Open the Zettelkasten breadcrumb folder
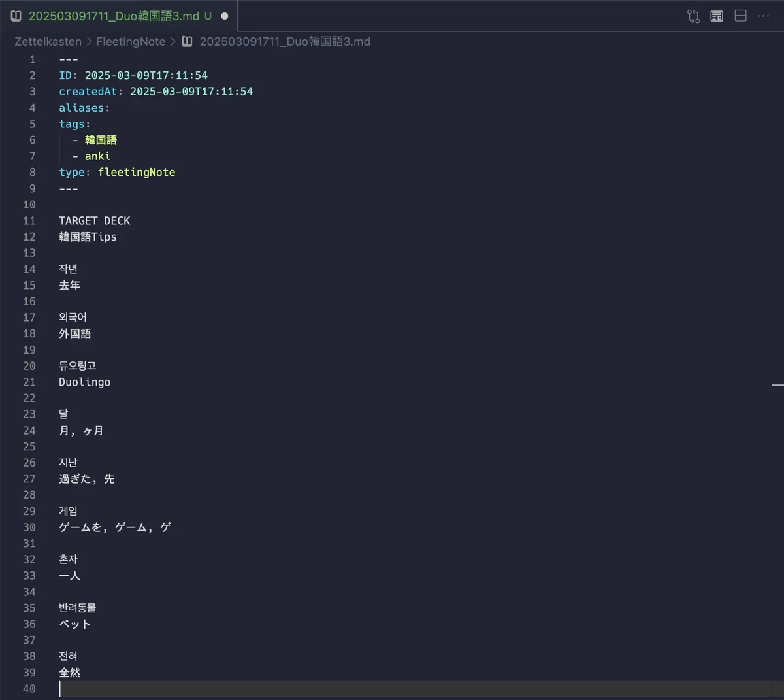Screen dimensions: 784x700 click(x=48, y=41)
